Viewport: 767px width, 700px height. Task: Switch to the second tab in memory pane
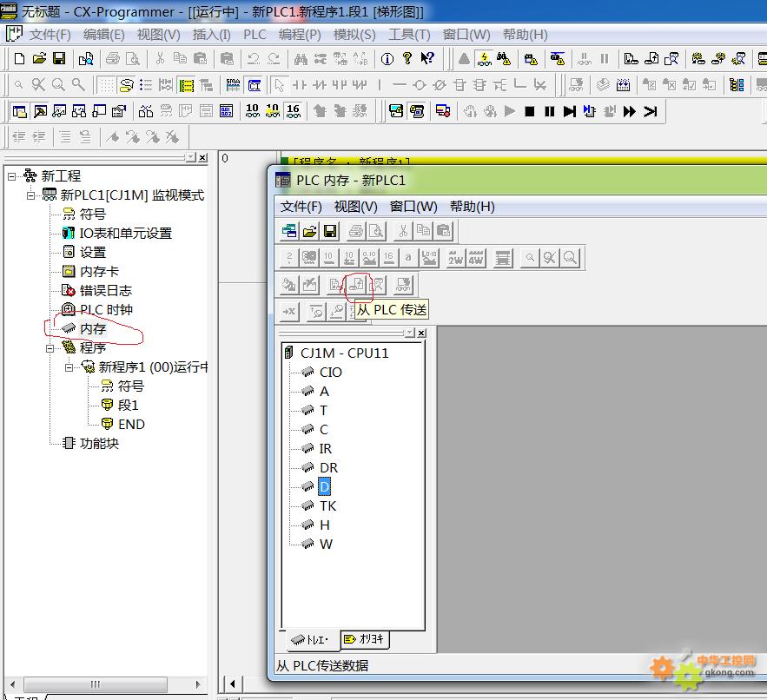pos(365,639)
